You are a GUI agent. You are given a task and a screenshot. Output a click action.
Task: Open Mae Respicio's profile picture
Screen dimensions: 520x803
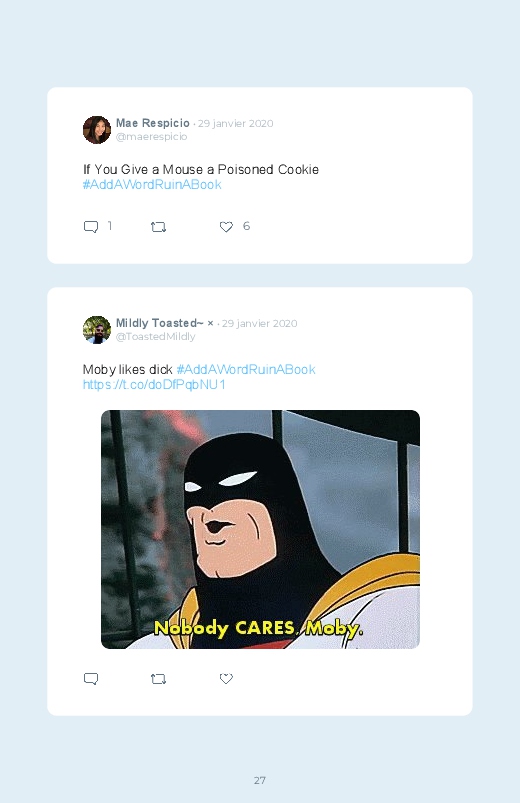click(97, 130)
